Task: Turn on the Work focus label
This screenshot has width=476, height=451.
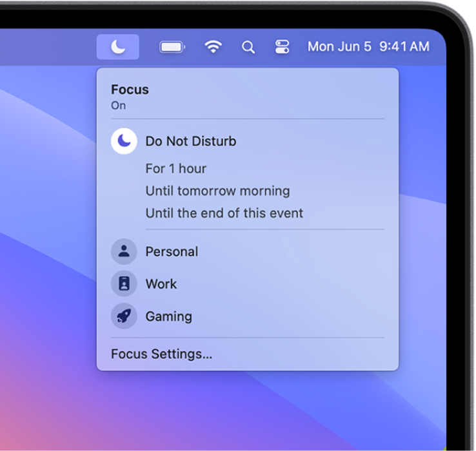Action: tap(161, 284)
